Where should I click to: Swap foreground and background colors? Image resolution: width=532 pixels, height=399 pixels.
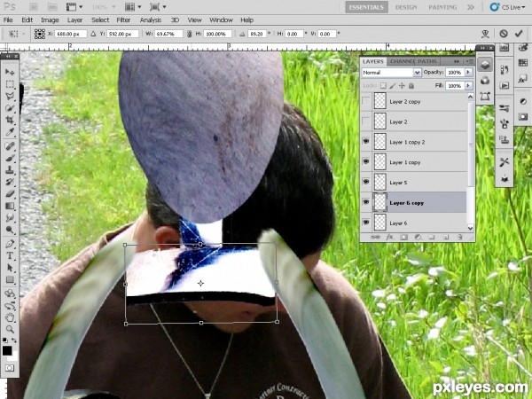pos(14,340)
